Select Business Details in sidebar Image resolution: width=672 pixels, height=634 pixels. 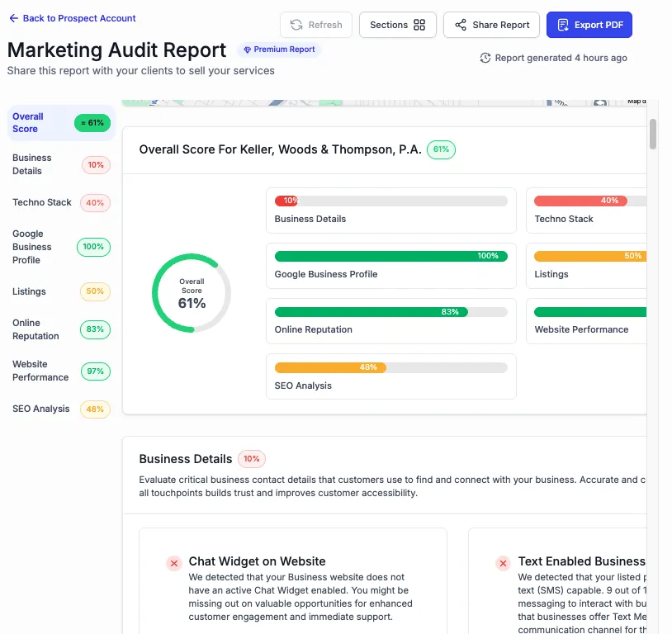[61, 164]
